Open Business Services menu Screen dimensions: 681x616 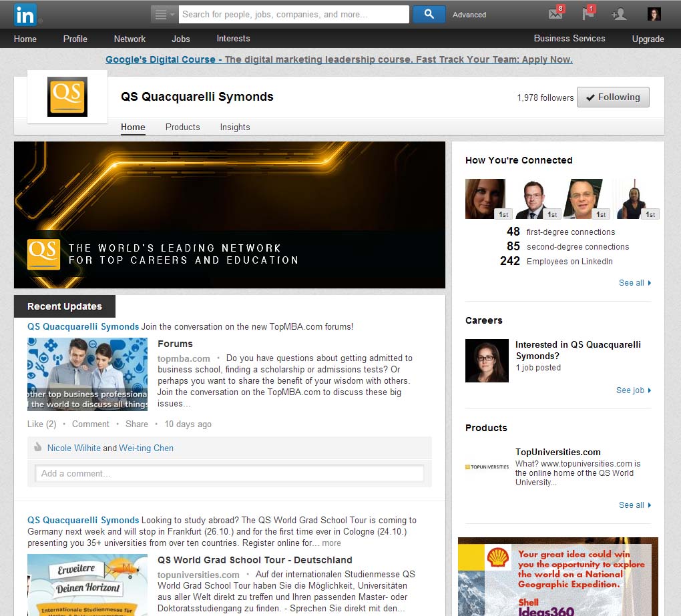570,38
